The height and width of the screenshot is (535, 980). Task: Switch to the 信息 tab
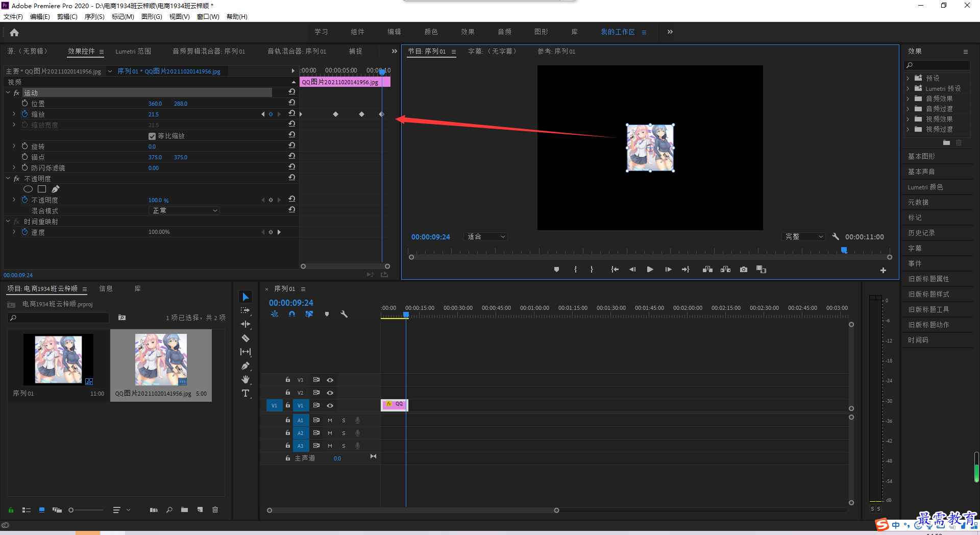tap(106, 289)
